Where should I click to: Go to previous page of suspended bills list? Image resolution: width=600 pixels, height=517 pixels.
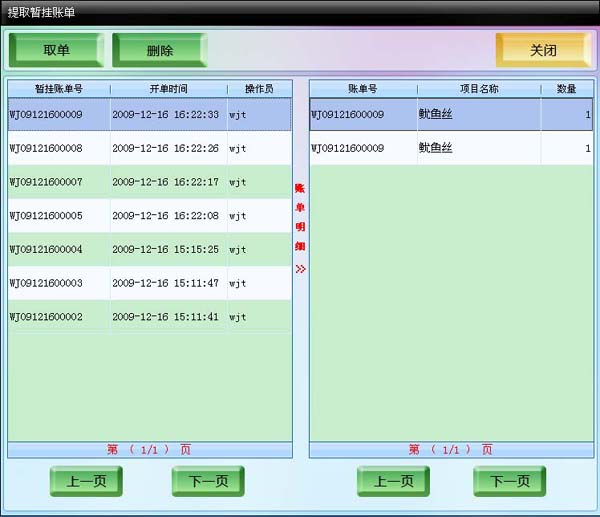86,481
